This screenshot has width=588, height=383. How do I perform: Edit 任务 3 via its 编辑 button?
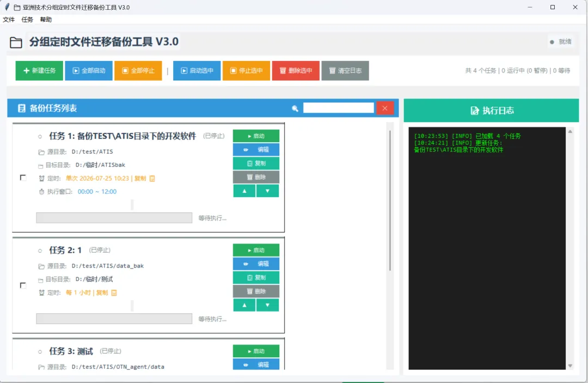pyautogui.click(x=256, y=364)
